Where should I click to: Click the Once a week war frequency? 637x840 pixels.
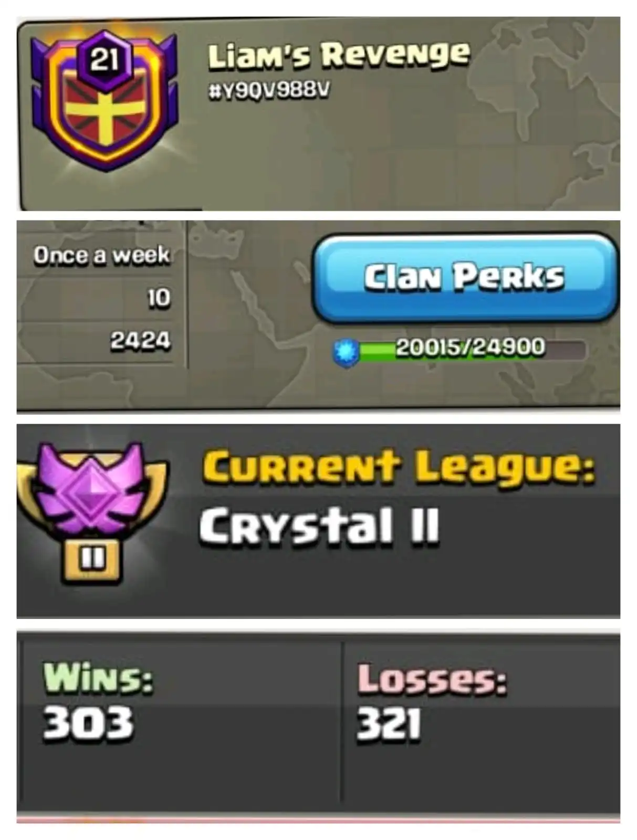[101, 255]
